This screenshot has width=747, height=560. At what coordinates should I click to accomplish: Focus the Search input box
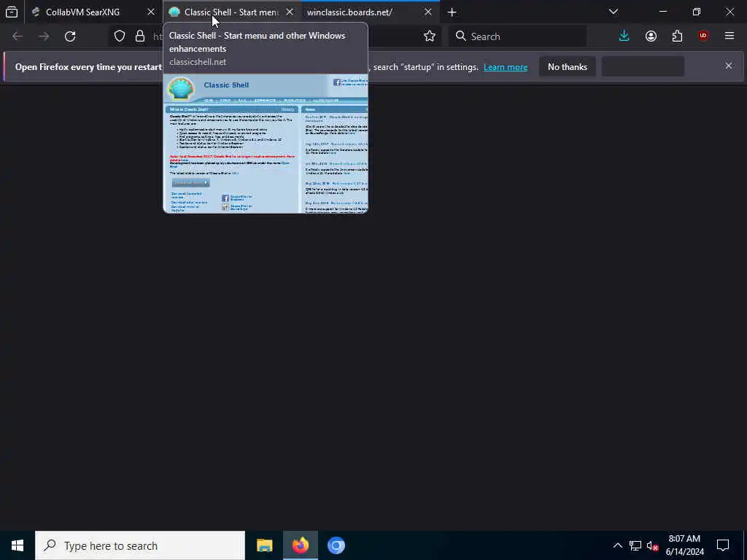(517, 36)
